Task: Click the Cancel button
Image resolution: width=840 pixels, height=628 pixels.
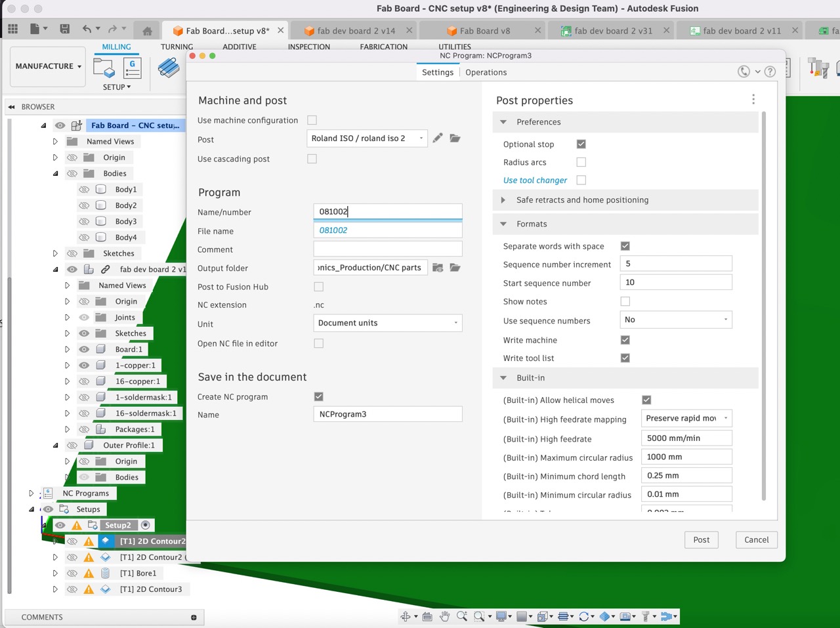Action: (x=757, y=540)
